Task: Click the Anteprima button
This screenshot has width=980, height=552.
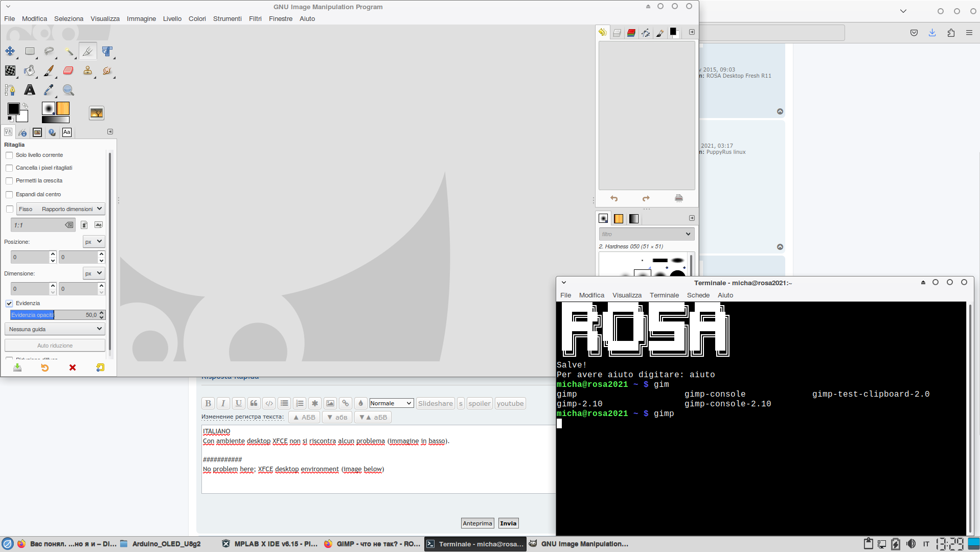Action: tap(477, 523)
